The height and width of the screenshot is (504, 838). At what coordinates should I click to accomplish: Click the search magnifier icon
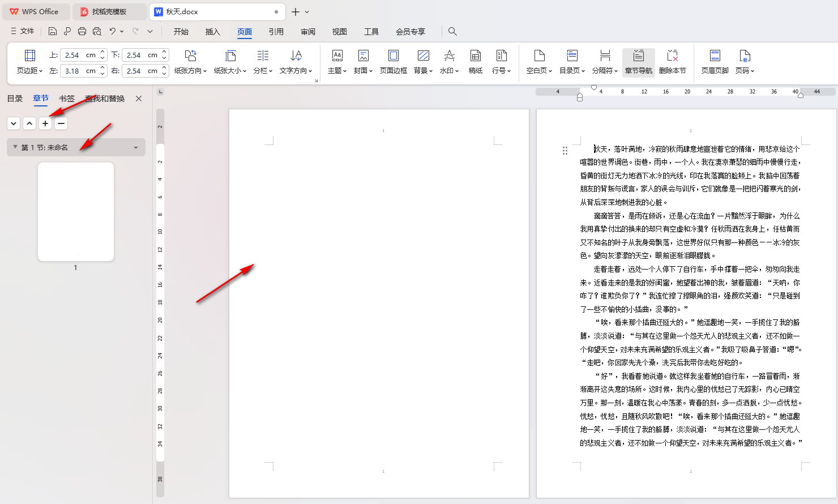(x=452, y=31)
